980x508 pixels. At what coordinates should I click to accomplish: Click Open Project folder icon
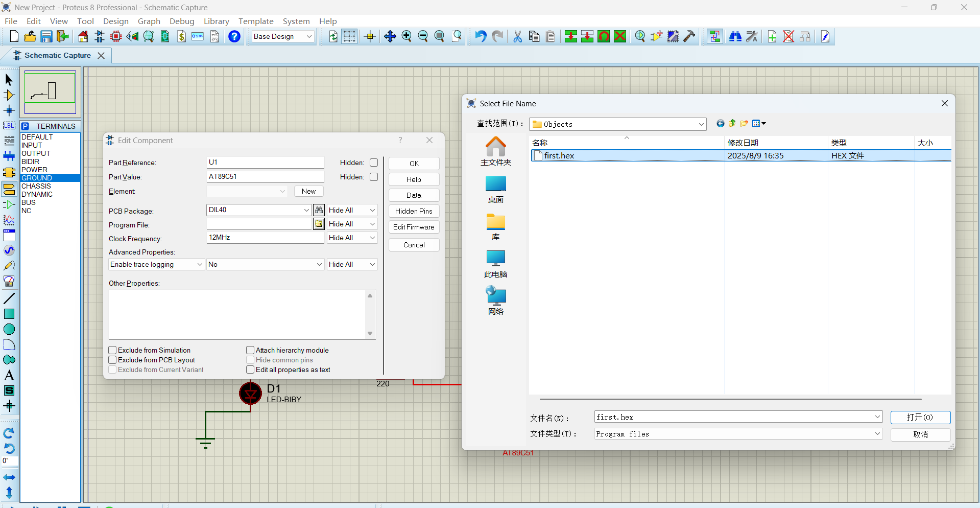tap(30, 36)
